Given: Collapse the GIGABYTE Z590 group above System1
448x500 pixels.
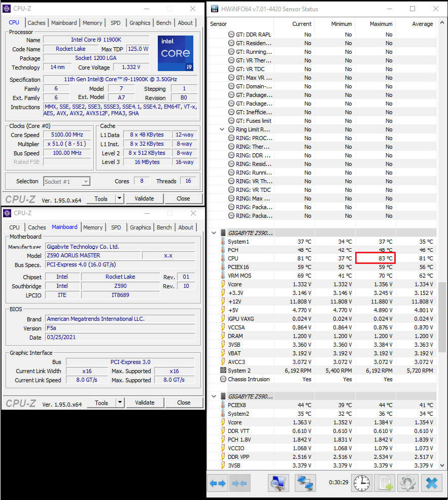Looking at the screenshot, I should pyautogui.click(x=214, y=233).
